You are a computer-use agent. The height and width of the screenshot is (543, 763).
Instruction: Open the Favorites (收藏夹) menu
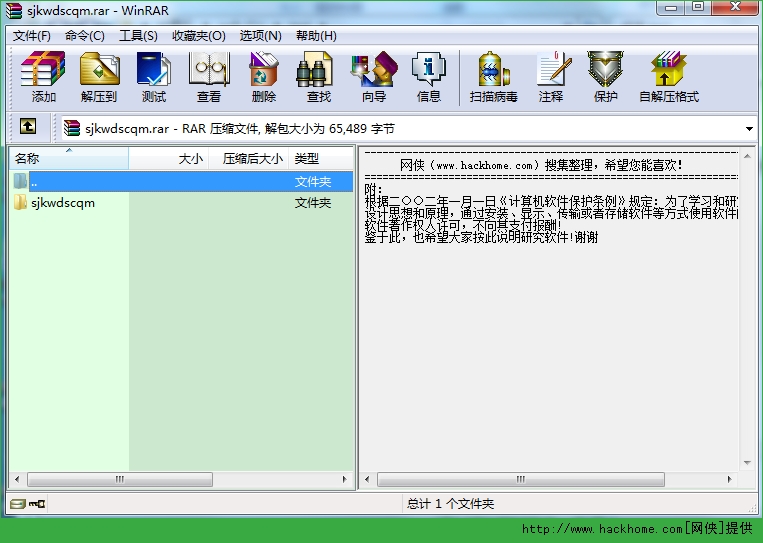[199, 36]
